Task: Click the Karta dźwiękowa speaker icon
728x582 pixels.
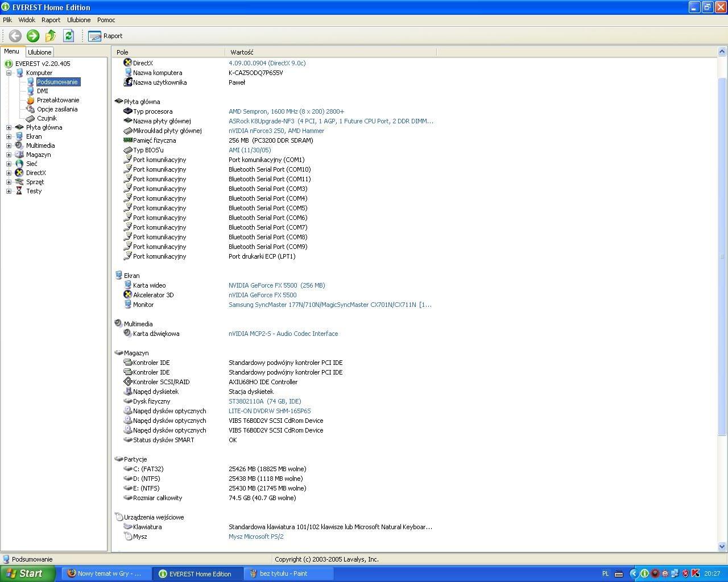Action: point(128,334)
